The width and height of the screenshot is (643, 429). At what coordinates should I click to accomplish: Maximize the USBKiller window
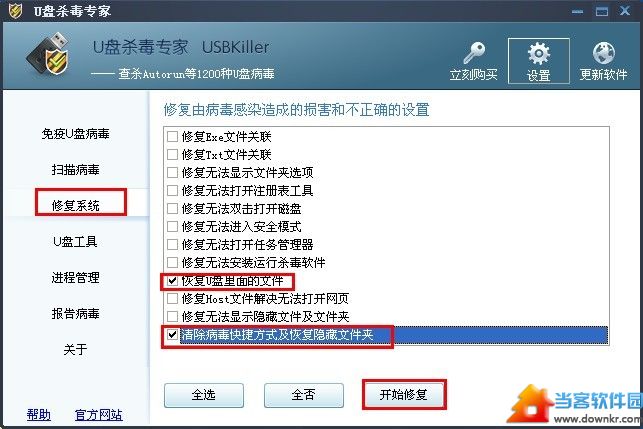[602, 11]
